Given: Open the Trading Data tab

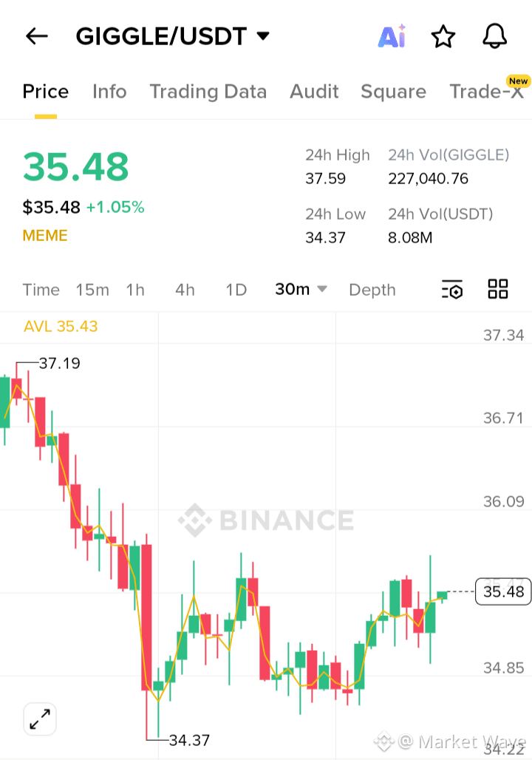Looking at the screenshot, I should (x=208, y=92).
